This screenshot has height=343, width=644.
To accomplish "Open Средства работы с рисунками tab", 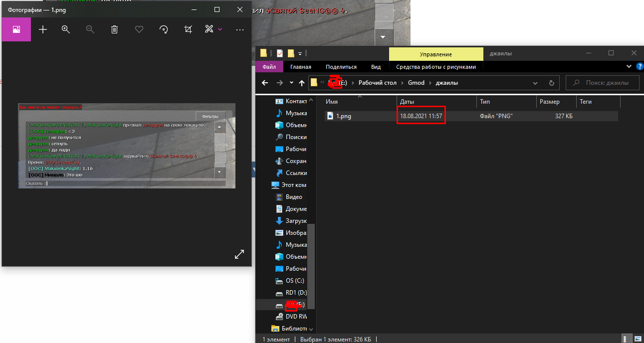I will (x=436, y=67).
